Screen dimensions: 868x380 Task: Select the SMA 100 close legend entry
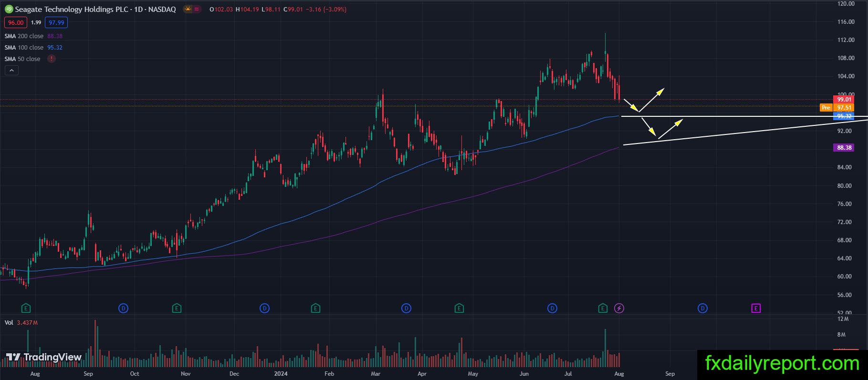point(33,47)
